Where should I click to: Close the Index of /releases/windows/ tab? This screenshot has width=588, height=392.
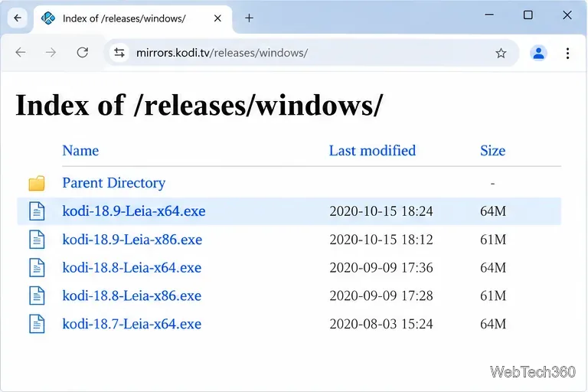(x=217, y=18)
